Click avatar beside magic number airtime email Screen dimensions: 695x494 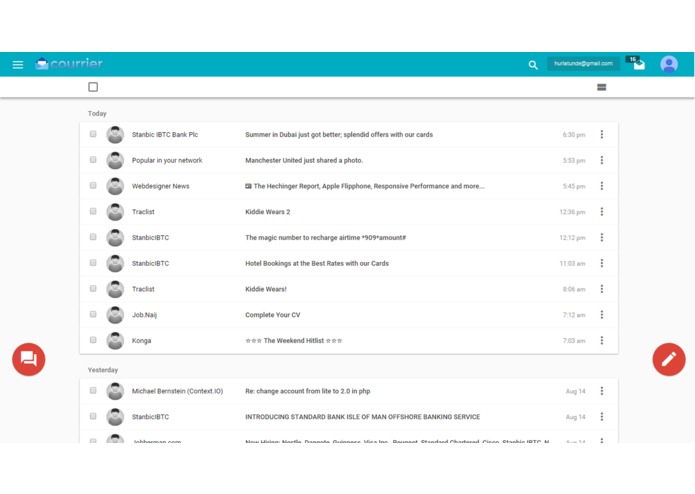pos(115,237)
